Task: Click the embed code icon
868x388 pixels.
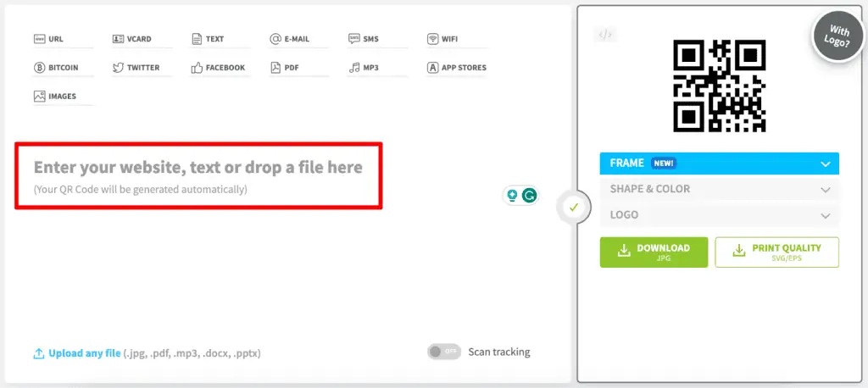Action: tap(605, 35)
